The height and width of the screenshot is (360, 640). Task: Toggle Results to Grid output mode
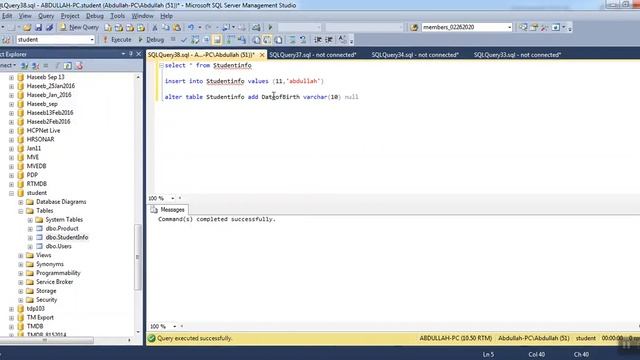pyautogui.click(x=267, y=40)
